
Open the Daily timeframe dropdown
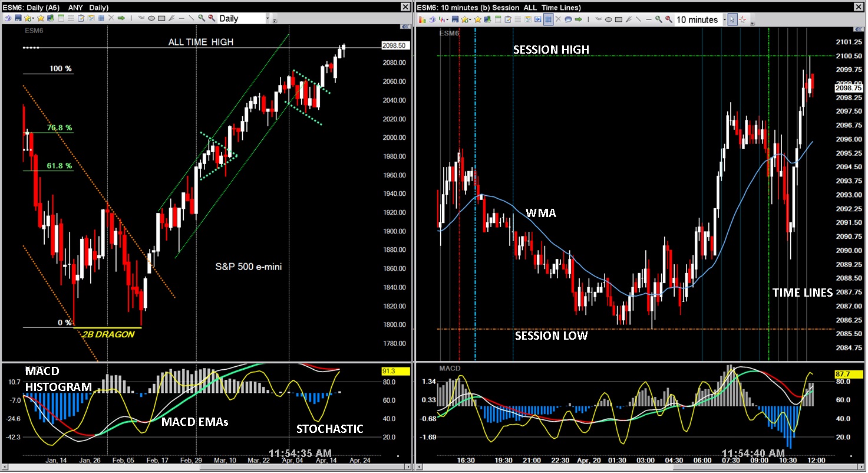tap(268, 18)
